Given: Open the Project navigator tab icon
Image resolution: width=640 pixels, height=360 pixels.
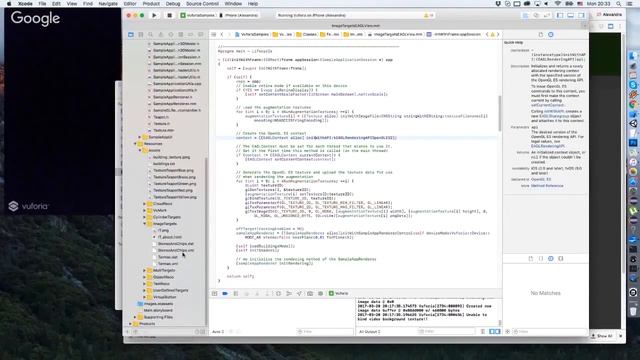Looking at the screenshot, I should [x=131, y=35].
